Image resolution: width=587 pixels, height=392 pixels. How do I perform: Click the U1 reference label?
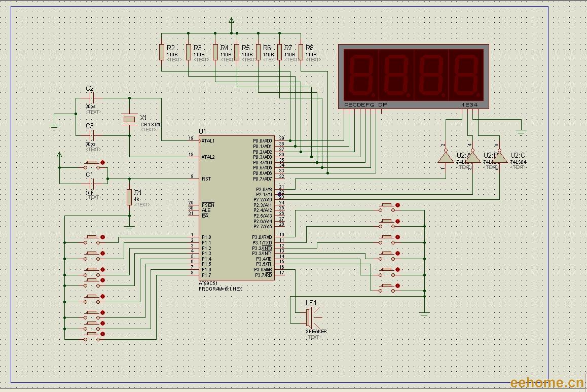[202, 131]
